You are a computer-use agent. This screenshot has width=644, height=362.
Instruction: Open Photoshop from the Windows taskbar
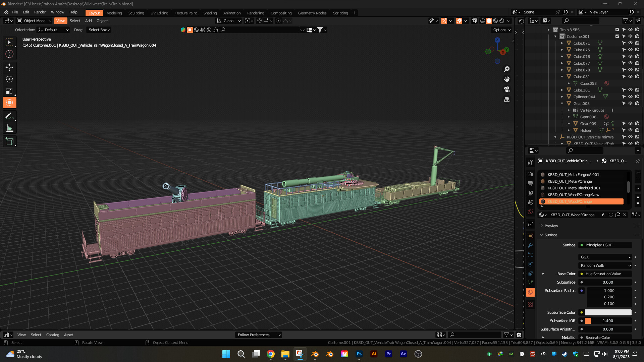pyautogui.click(x=359, y=354)
